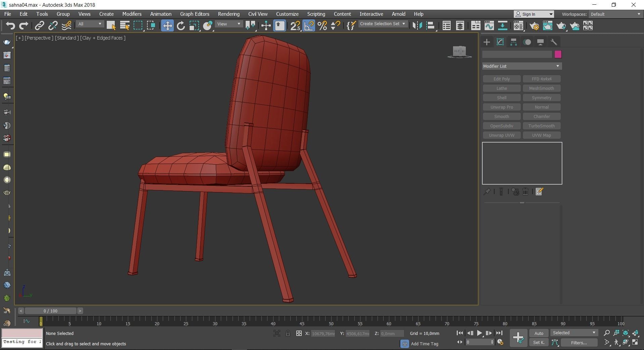
Task: Click the Set K. button
Action: pyautogui.click(x=539, y=342)
